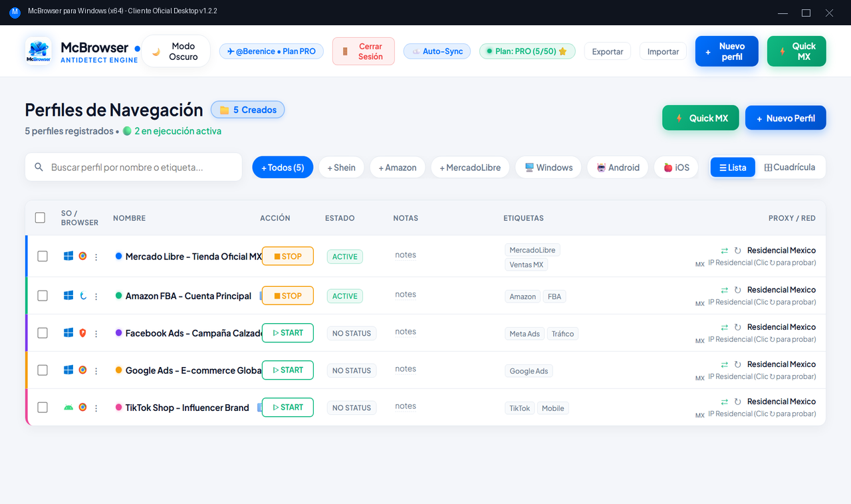Open the three-dot menu for Facebook Ads profile
This screenshot has height=504, width=851.
click(96, 333)
